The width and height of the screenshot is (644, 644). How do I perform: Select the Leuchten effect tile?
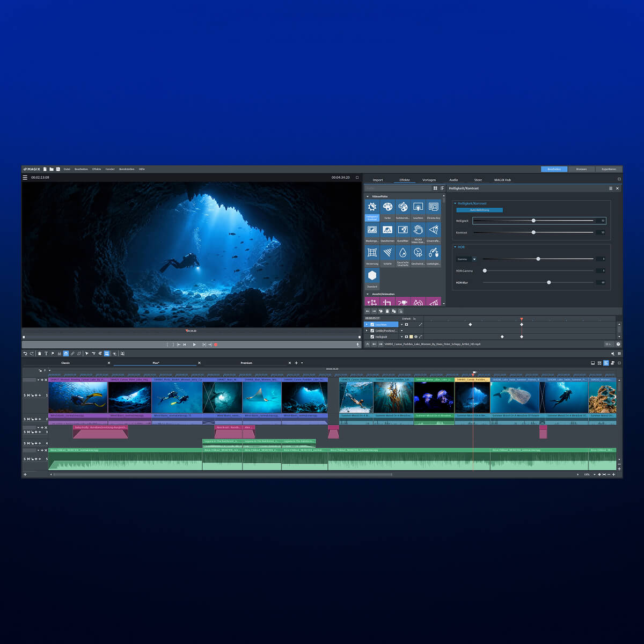coord(418,210)
